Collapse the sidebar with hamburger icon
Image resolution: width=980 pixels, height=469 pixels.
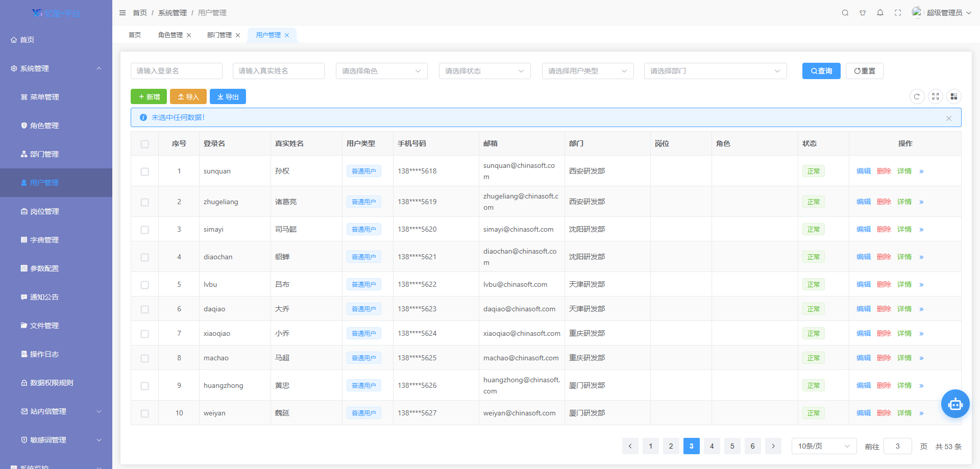pyautogui.click(x=122, y=13)
